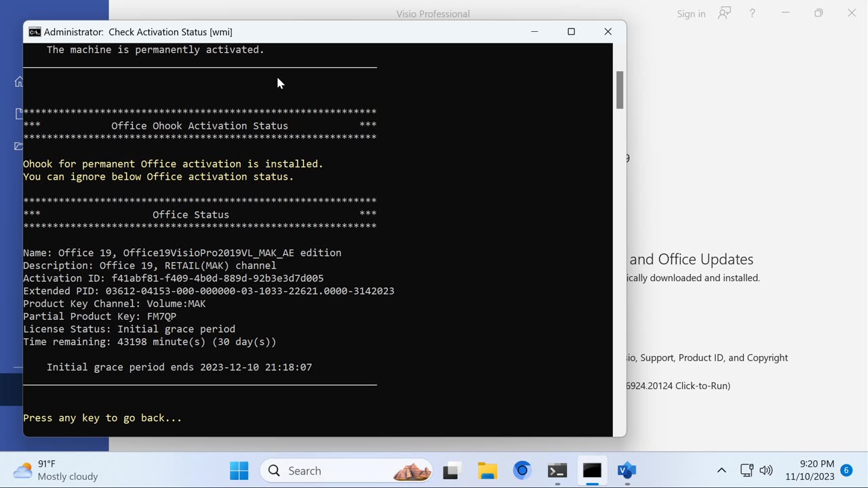868x488 pixels.
Task: Click the 'Partial Product Key: FM7QP' line
Action: pos(100,317)
